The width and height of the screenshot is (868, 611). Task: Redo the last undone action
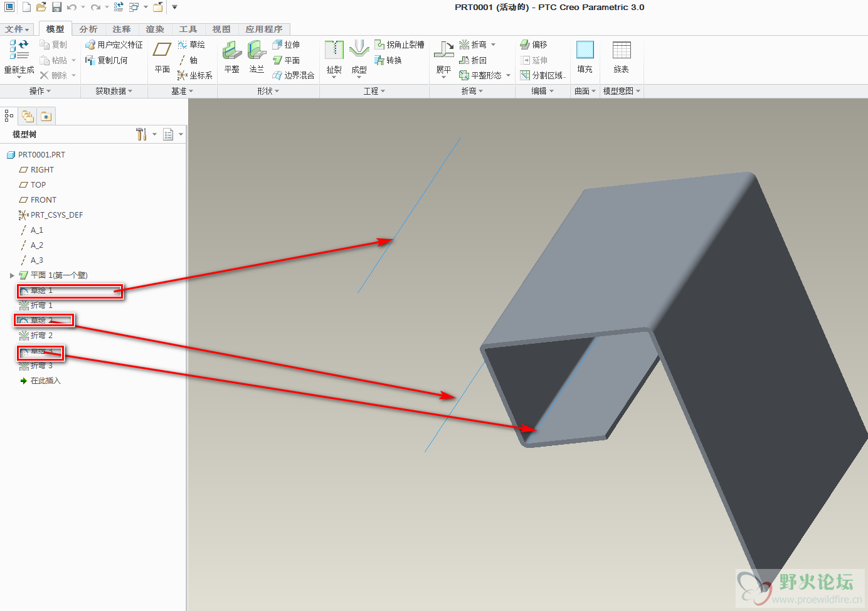pos(95,8)
